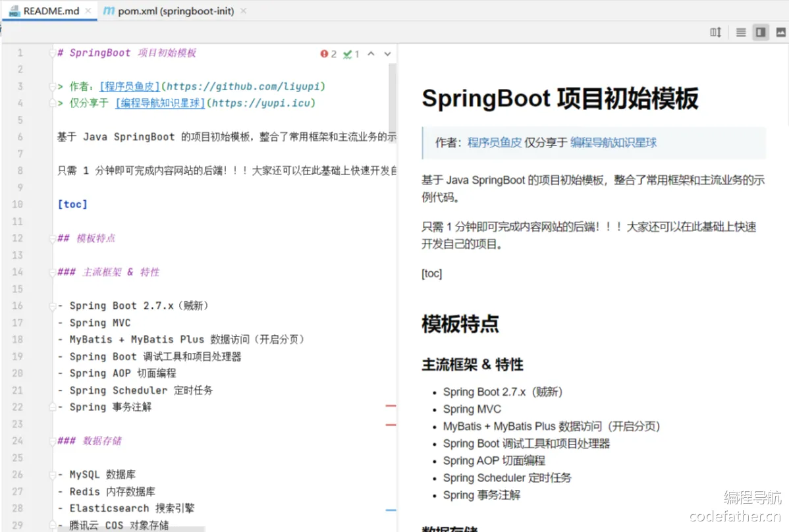Click MySQL 数据库 line in editor
The height and width of the screenshot is (532, 789).
[x=97, y=475]
